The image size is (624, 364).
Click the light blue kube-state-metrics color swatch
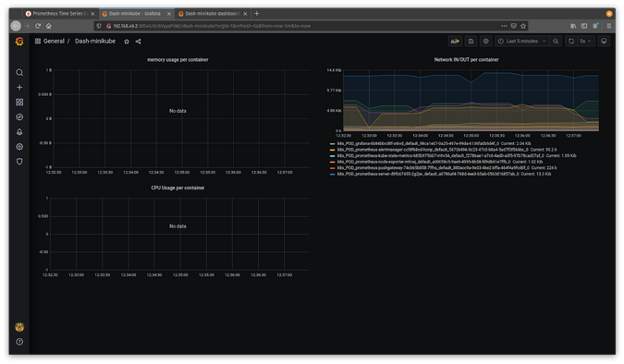coord(332,156)
